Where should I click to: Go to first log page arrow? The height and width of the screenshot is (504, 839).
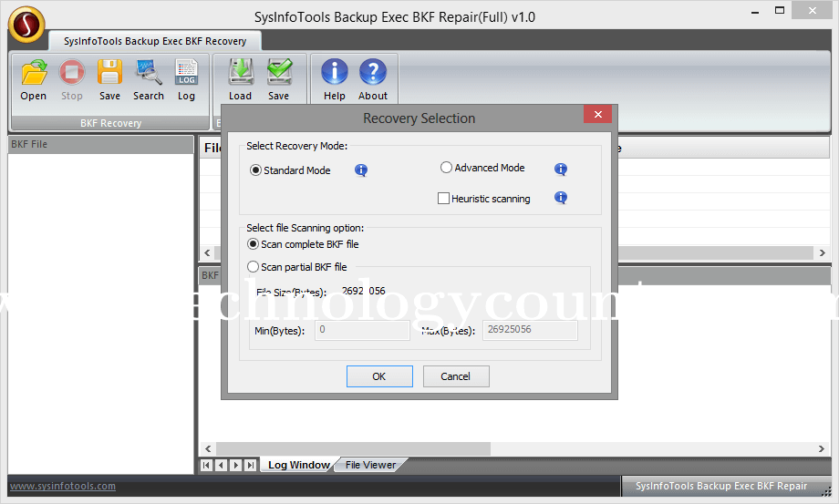206,465
